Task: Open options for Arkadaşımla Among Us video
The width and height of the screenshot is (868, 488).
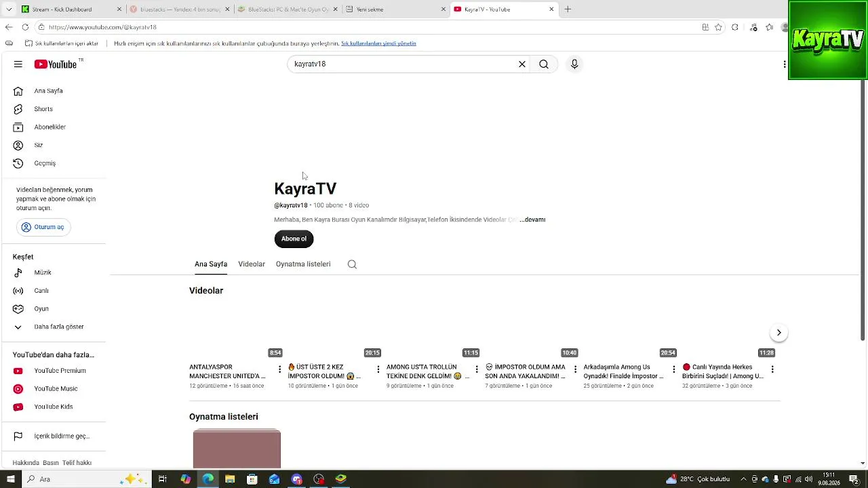Action: point(673,369)
